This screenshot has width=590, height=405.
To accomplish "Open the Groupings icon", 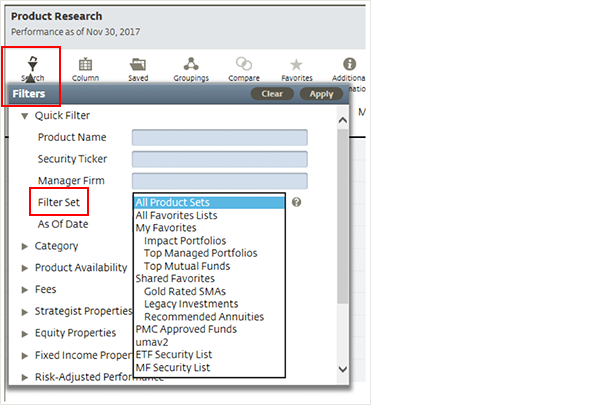I will [x=191, y=64].
